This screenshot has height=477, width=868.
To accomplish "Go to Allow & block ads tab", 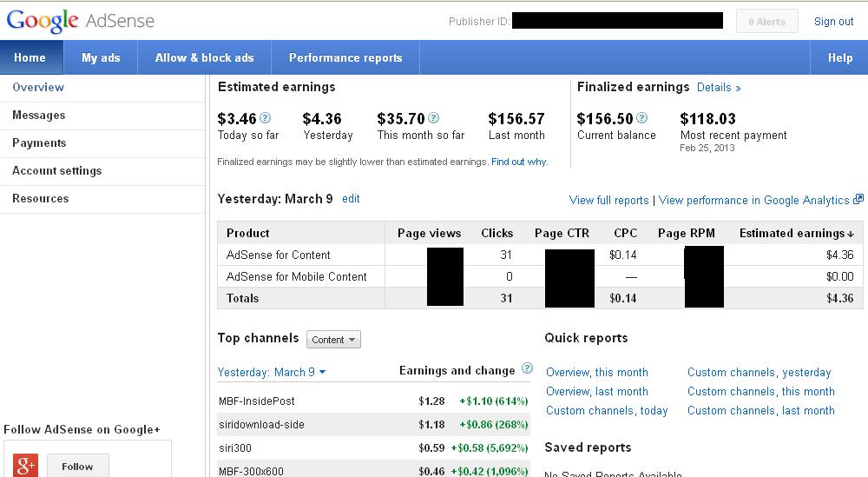I will click(x=205, y=58).
